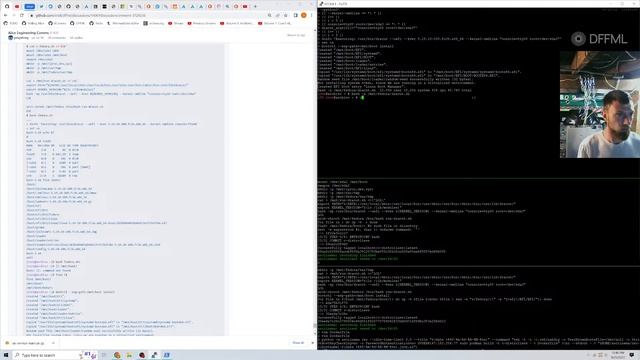Expand the downloaded file options chevron
Image resolution: width=640 pixels, height=360 pixels.
53,343
